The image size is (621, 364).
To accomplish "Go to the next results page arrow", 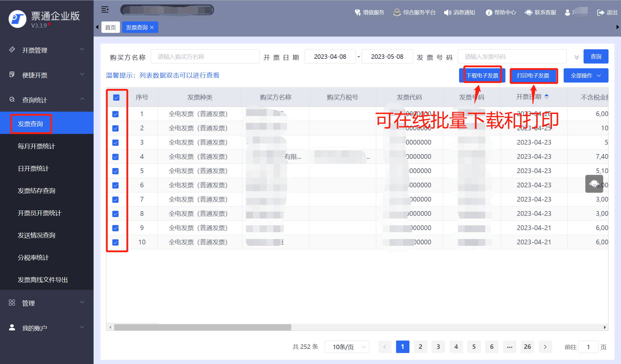I will tap(545, 347).
